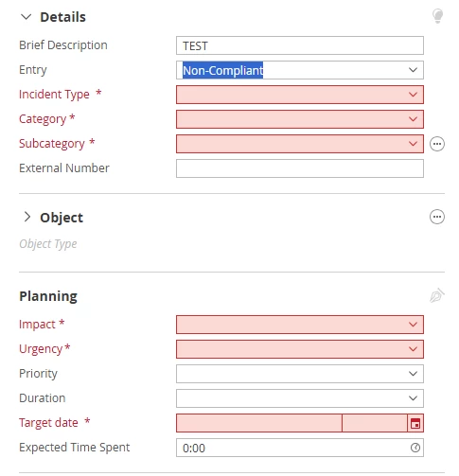Viewport: 459px width, 476px height.
Task: Open the Urgency dropdown
Action: point(300,349)
